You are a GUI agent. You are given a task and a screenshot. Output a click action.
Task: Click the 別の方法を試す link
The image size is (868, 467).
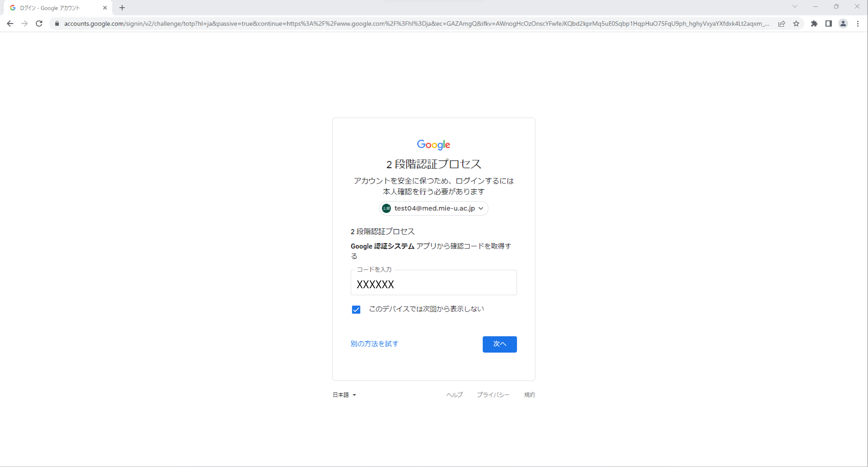coord(374,344)
